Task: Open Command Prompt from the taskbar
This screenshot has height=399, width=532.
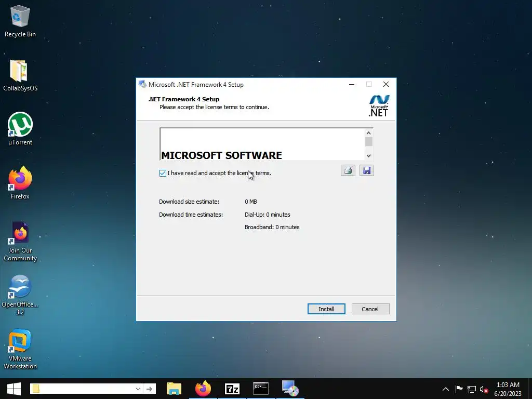Action: pyautogui.click(x=261, y=389)
